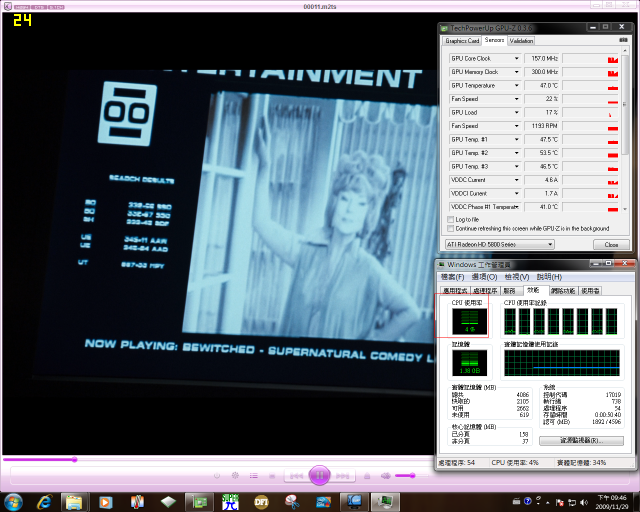Expand GPU Temperature sensor dropdown
Image resolution: width=640 pixels, height=512 pixels.
(x=517, y=85)
